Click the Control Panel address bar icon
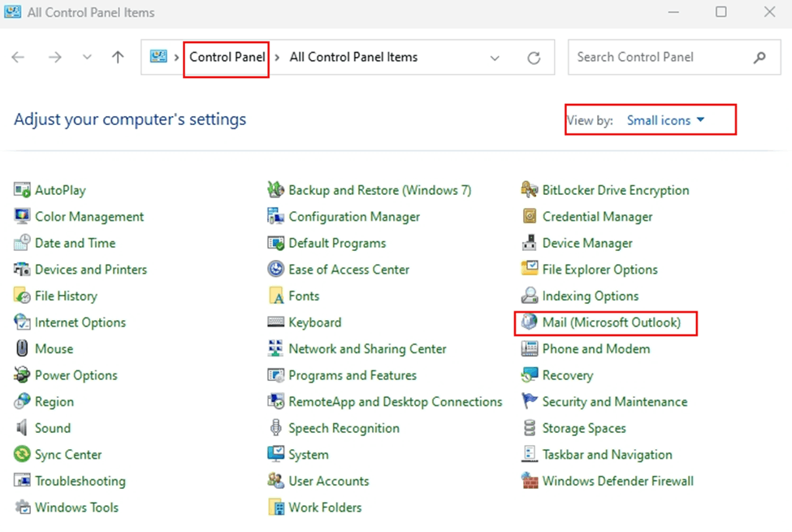792x532 pixels. (x=158, y=56)
